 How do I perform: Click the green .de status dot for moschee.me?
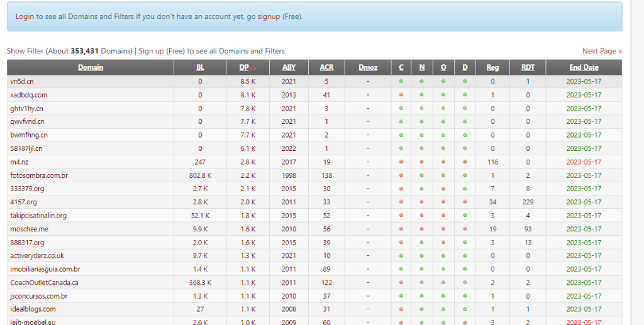tap(465, 229)
